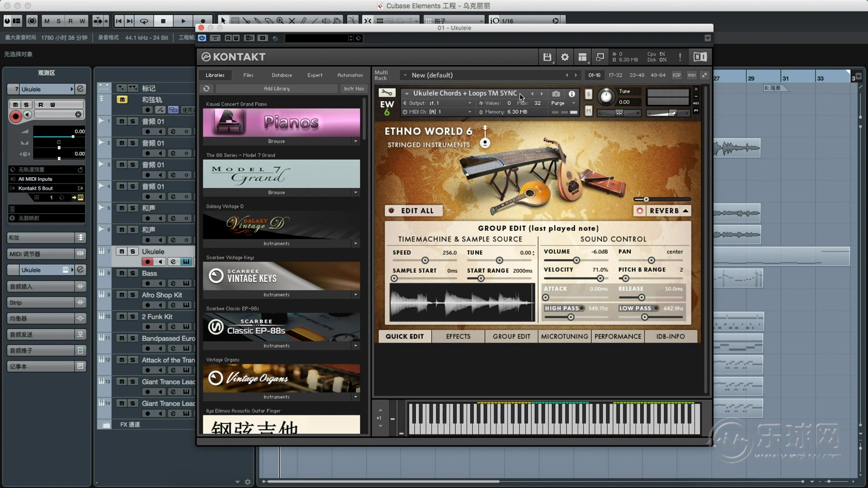
Task: Open the EFFECTS tab
Action: tap(458, 336)
